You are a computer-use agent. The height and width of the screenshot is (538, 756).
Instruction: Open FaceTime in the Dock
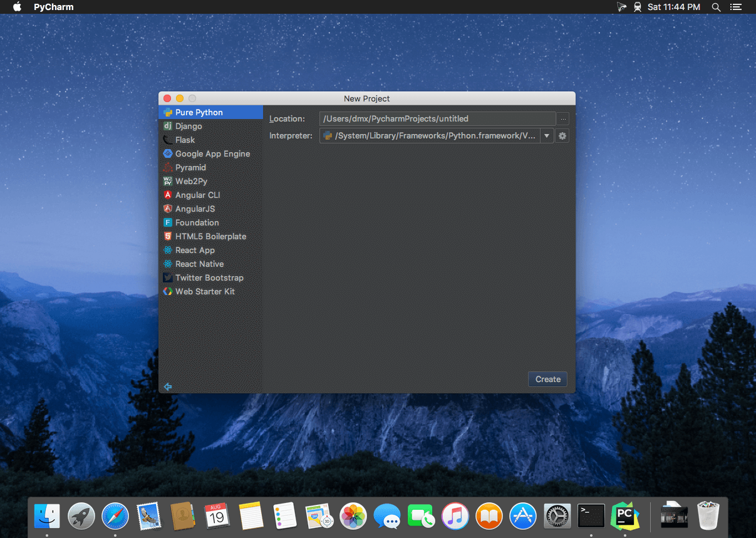421,516
